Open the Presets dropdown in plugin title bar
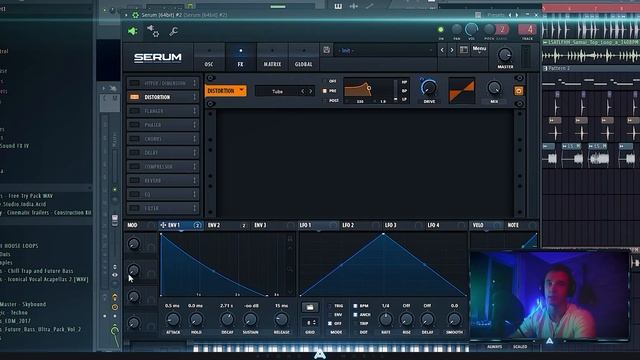The height and width of the screenshot is (360, 640). coord(496,15)
